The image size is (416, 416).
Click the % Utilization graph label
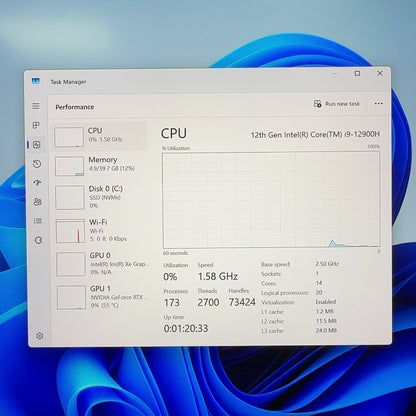[x=176, y=148]
